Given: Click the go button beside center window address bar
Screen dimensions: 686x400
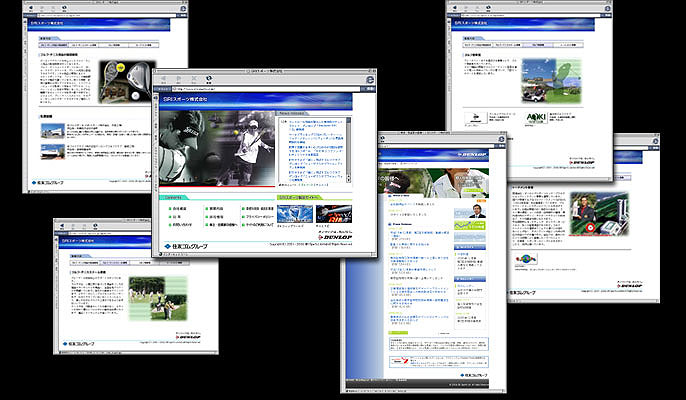Looking at the screenshot, I should click(x=370, y=89).
